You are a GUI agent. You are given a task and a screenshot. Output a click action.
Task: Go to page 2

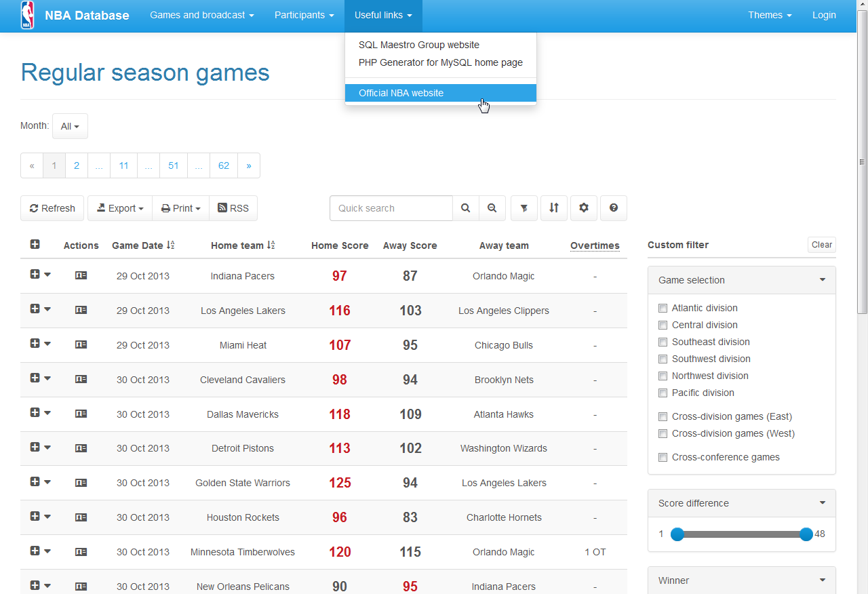coord(77,165)
